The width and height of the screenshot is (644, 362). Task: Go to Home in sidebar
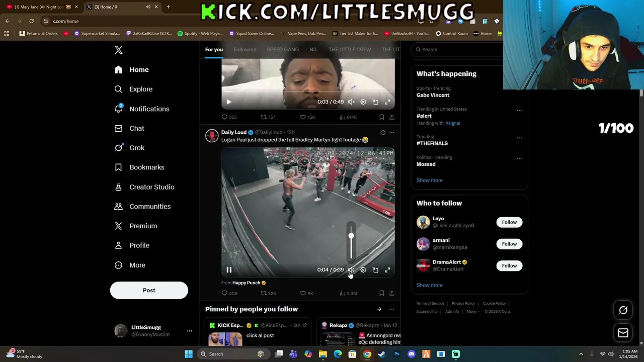point(131,70)
